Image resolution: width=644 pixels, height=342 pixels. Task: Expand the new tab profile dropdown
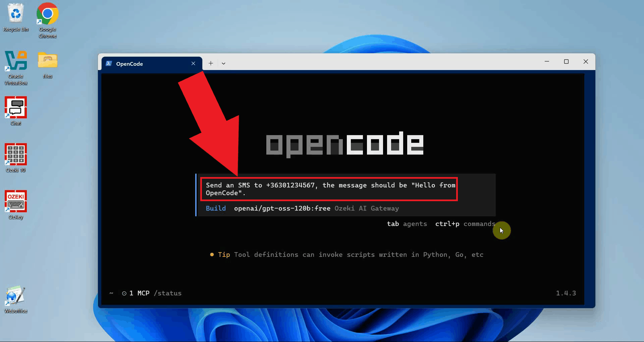pyautogui.click(x=223, y=63)
